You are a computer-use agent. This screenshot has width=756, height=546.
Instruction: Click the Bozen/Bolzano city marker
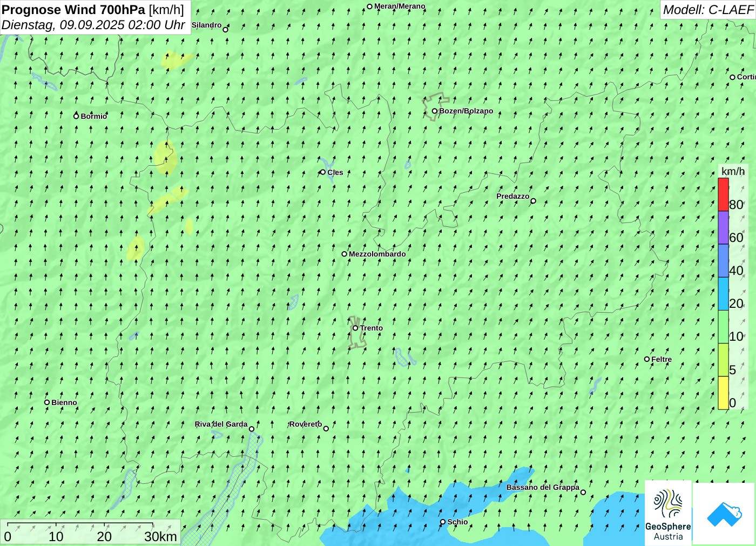pos(435,111)
